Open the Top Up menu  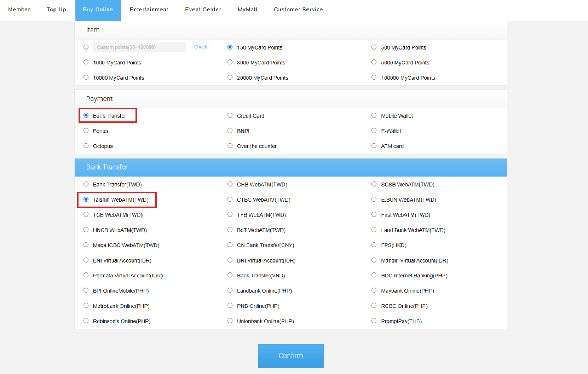click(56, 10)
